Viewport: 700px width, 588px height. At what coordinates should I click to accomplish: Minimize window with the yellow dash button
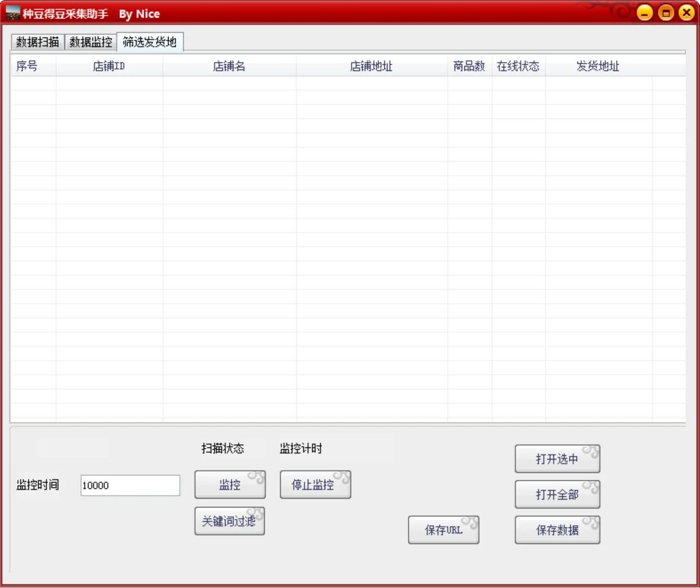pos(644,13)
